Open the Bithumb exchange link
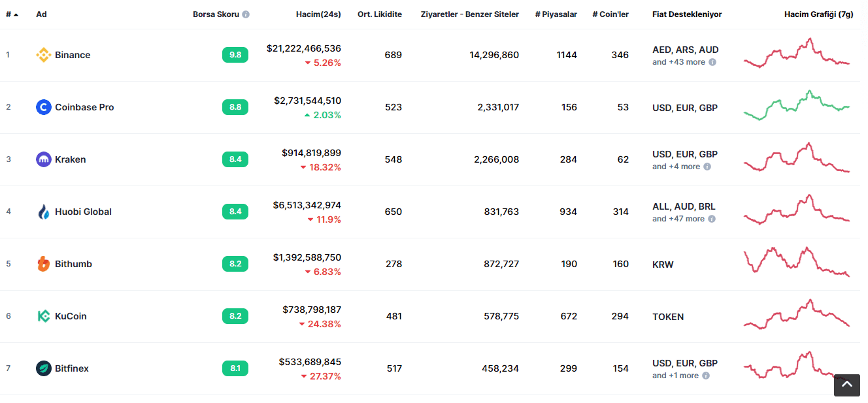Image resolution: width=868 pixels, height=403 pixels. click(x=73, y=264)
